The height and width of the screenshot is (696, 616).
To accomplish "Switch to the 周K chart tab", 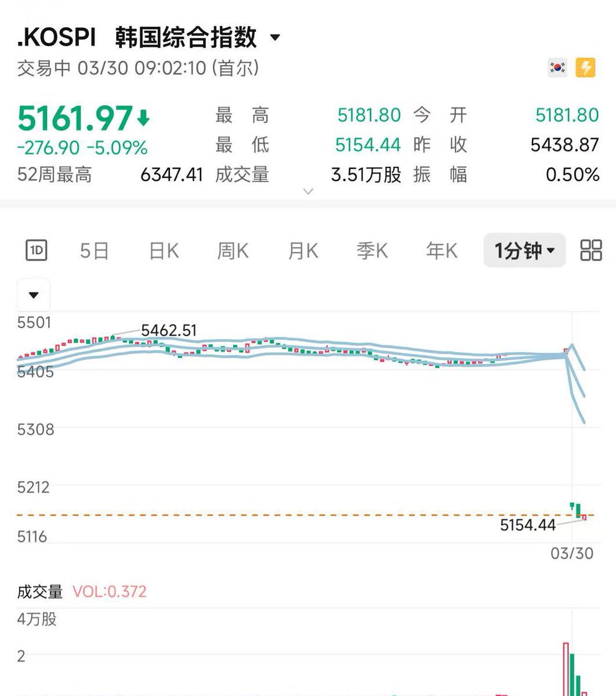I will 233,251.
